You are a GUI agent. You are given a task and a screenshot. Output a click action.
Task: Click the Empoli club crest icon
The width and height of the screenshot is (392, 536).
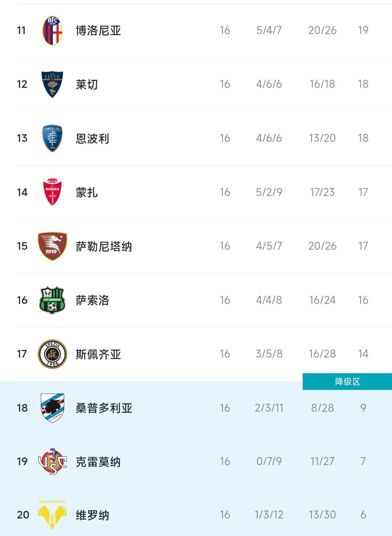click(51, 138)
